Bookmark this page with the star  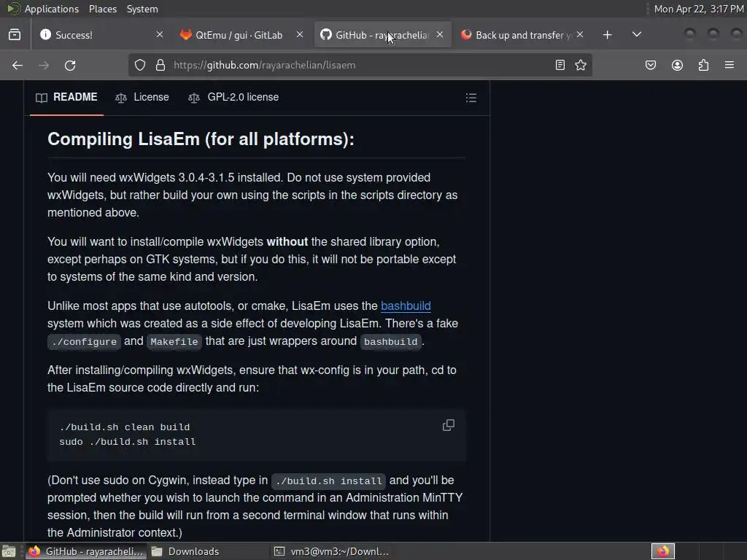pyautogui.click(x=580, y=65)
